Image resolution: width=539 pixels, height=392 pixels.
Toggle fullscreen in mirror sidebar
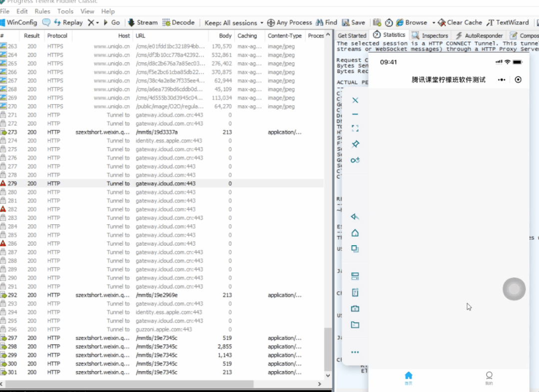point(355,128)
